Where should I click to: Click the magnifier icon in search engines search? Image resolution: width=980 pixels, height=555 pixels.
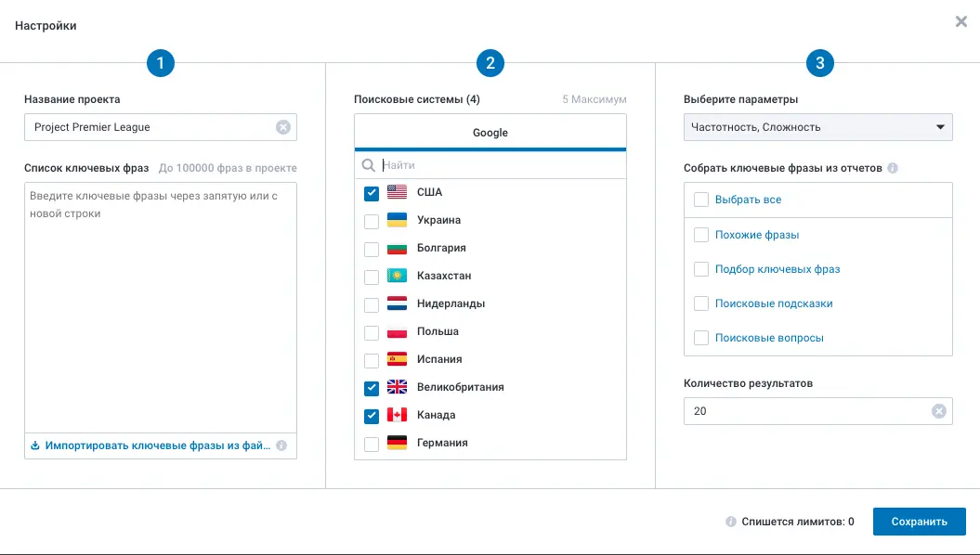click(370, 163)
